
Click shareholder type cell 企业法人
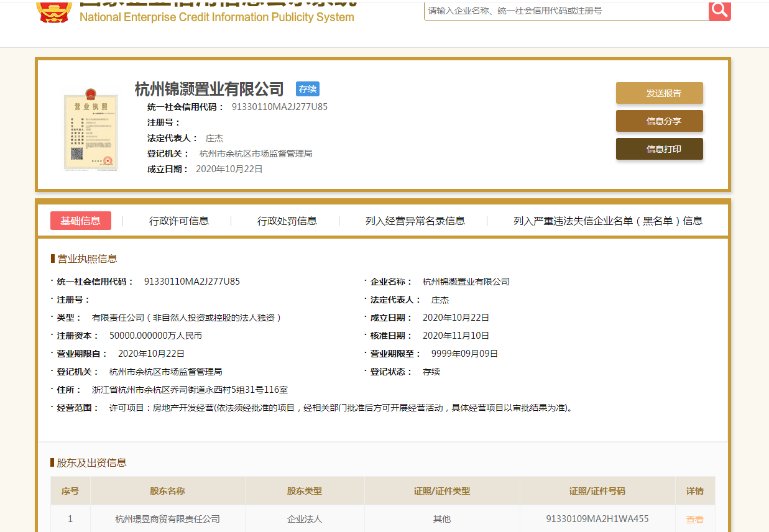(305, 519)
